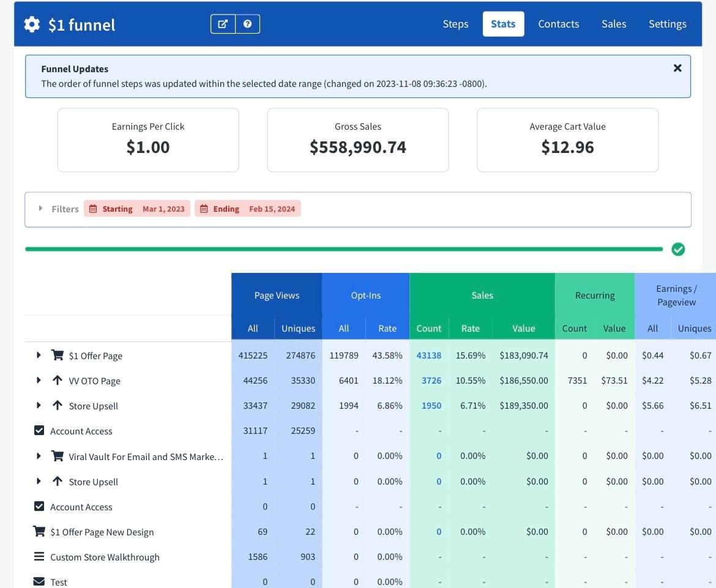716x588 pixels.
Task: Click the cart icon for $1 Offer Page New Design
Action: coord(39,532)
